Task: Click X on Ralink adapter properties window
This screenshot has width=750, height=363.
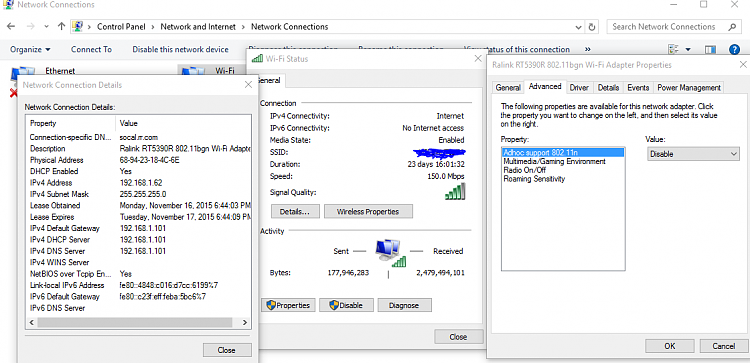Action: pos(743,65)
